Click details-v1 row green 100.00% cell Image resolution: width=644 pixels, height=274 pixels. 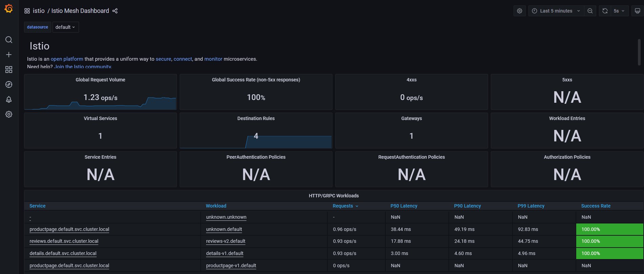pos(609,253)
